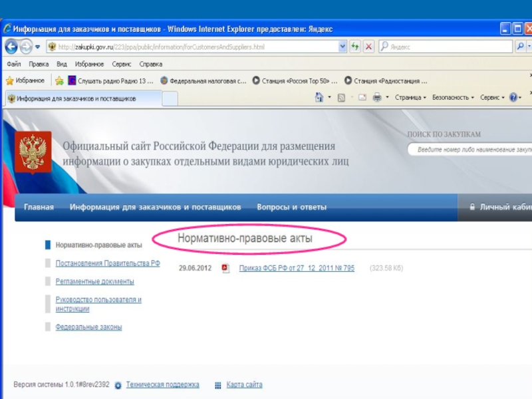This screenshot has width=532, height=399.
Task: Click the PDF icon beside Приказ ФСБ
Action: [x=225, y=269]
